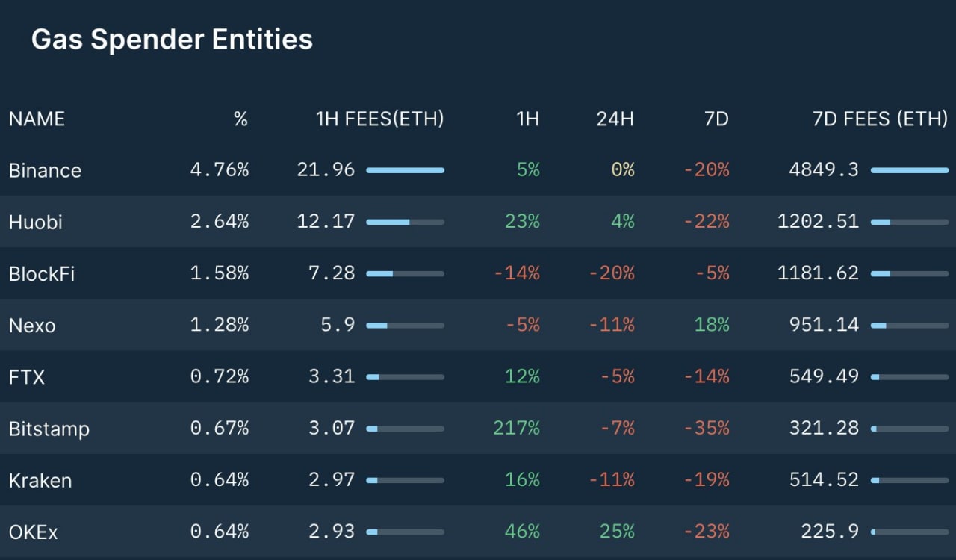Open BlockFi entity details
Image resolution: width=956 pixels, height=560 pixels.
coord(42,273)
